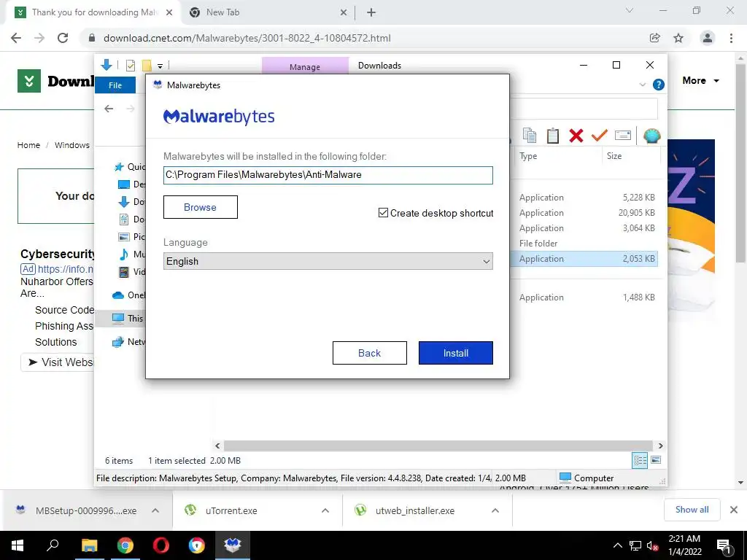This screenshot has width=747, height=560.
Task: Select the File folder row
Action: 586,243
